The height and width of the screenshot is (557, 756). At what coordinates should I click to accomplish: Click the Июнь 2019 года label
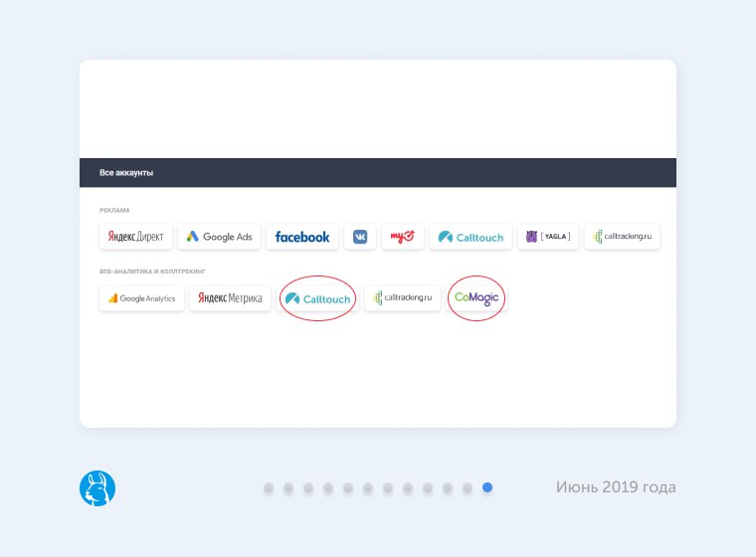click(x=616, y=487)
